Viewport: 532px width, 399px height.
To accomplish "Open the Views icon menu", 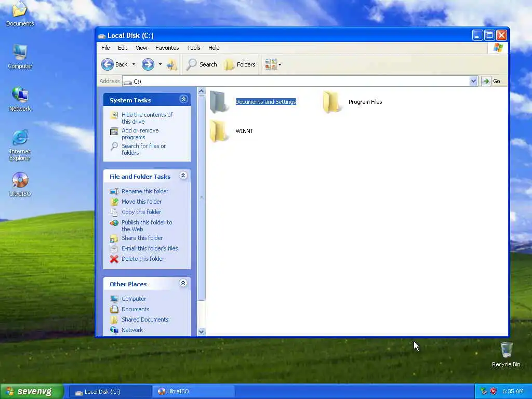I will tap(271, 64).
